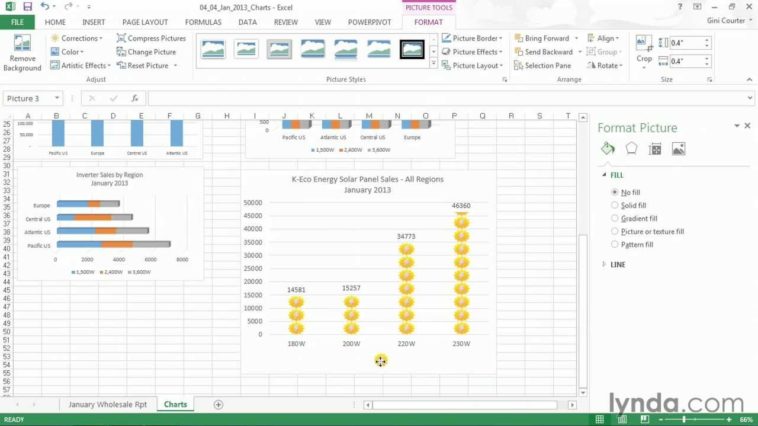
Task: Open the Size & Properties pane icon
Action: pos(655,149)
